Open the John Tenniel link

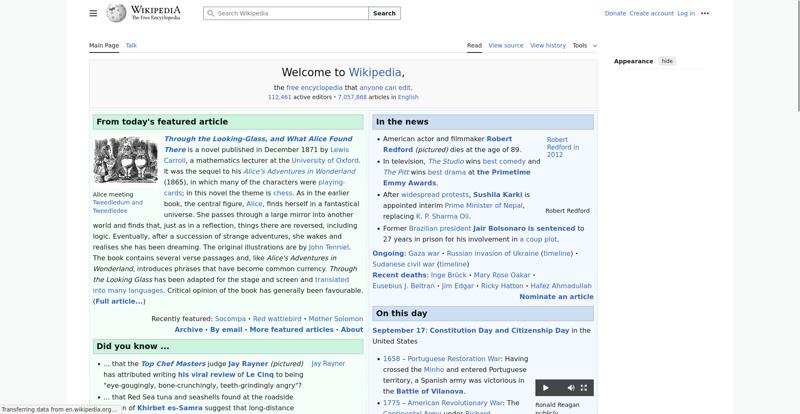(x=329, y=247)
